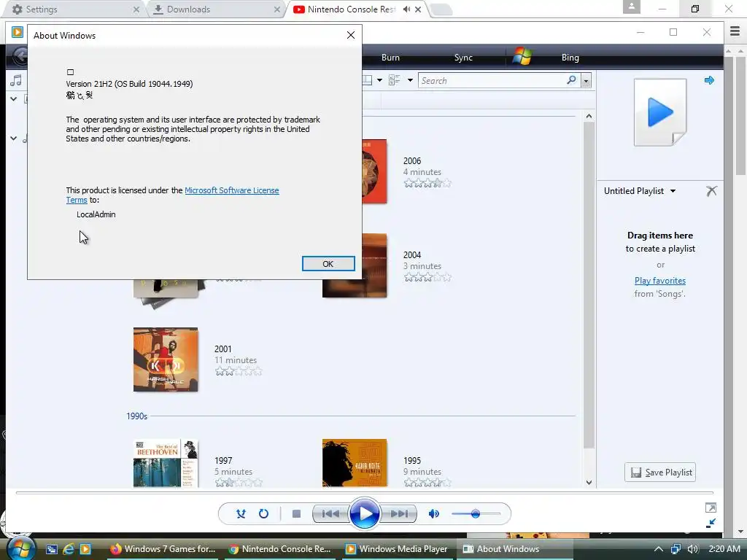
Task: Close the Nintendo Console browser tab
Action: tap(418, 9)
